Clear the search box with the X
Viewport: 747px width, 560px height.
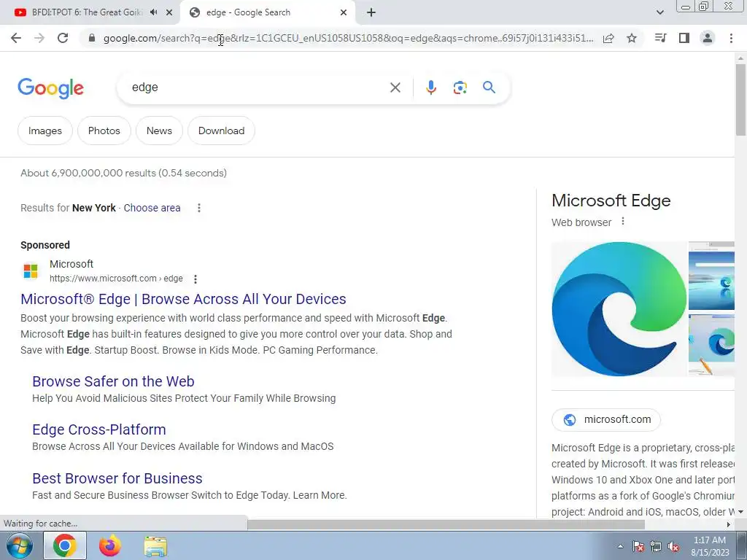pyautogui.click(x=395, y=87)
